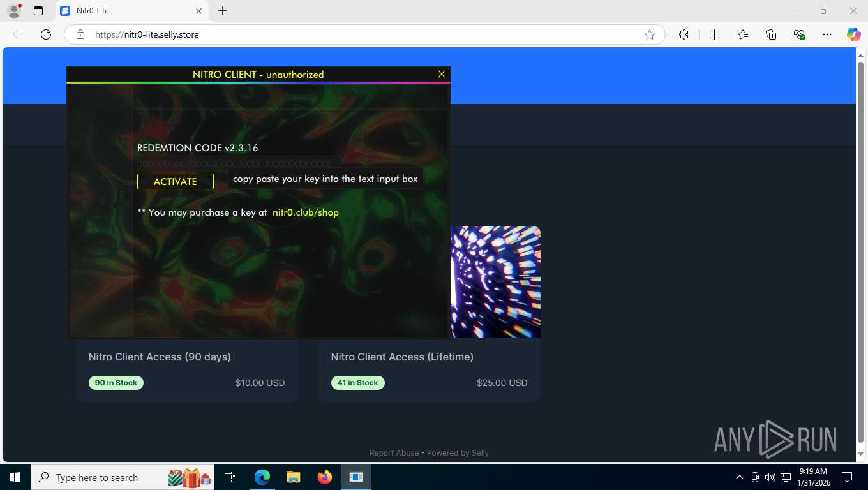
Task: Open tab actions menu
Action: coord(38,11)
